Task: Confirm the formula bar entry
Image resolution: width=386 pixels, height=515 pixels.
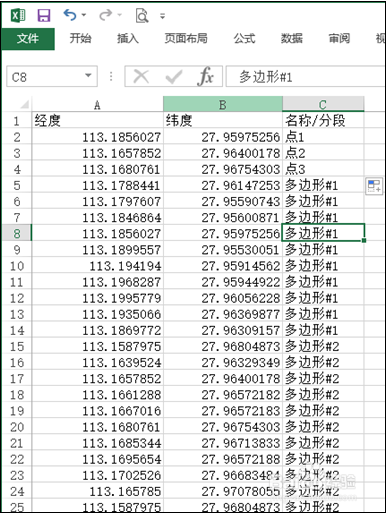Action: coord(174,77)
